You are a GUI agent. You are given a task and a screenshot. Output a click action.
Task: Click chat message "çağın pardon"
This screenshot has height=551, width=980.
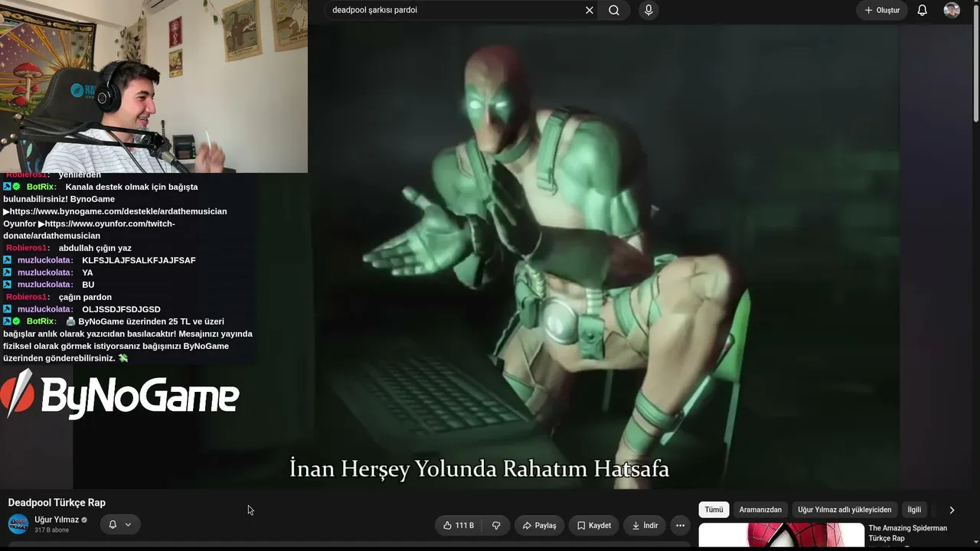click(85, 297)
